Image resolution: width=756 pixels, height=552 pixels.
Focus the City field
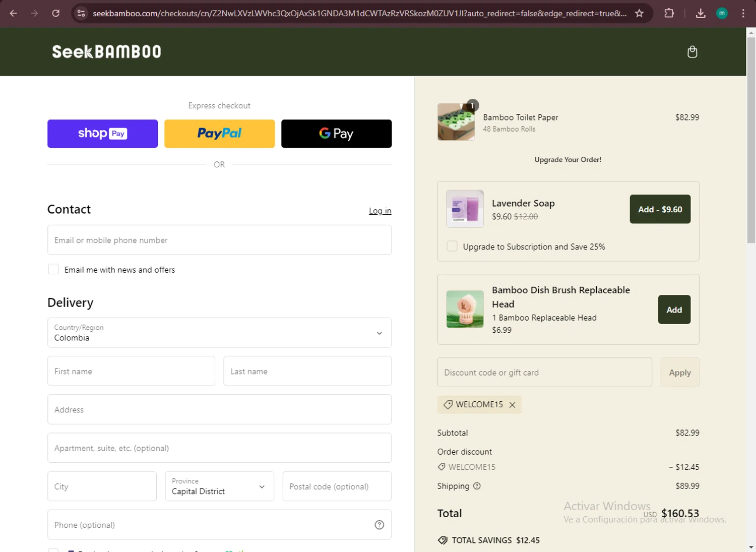click(x=102, y=486)
